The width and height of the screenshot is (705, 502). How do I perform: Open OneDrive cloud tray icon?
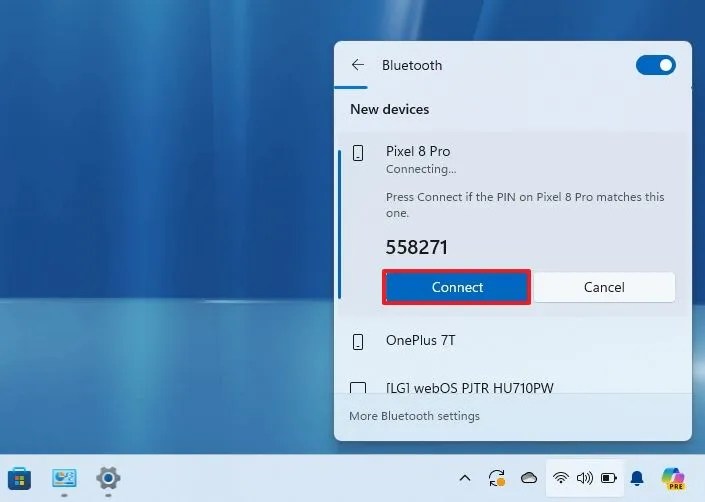pos(529,478)
